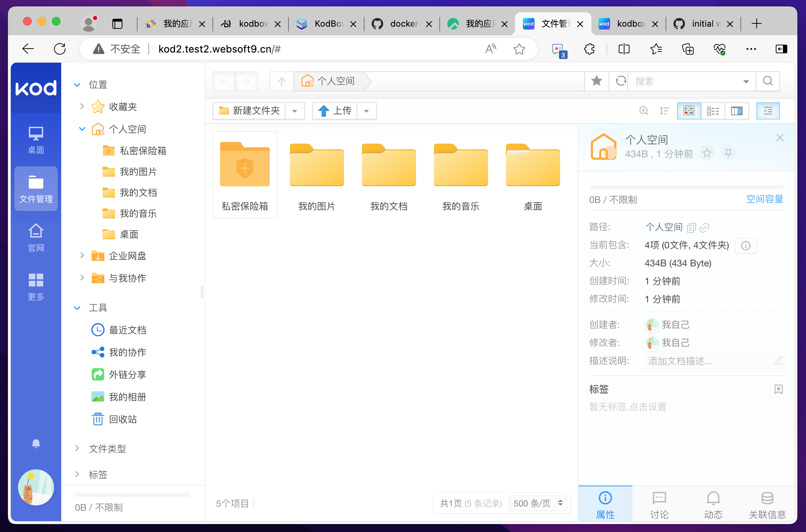
Task: Click the notification bell icon
Action: 36,443
